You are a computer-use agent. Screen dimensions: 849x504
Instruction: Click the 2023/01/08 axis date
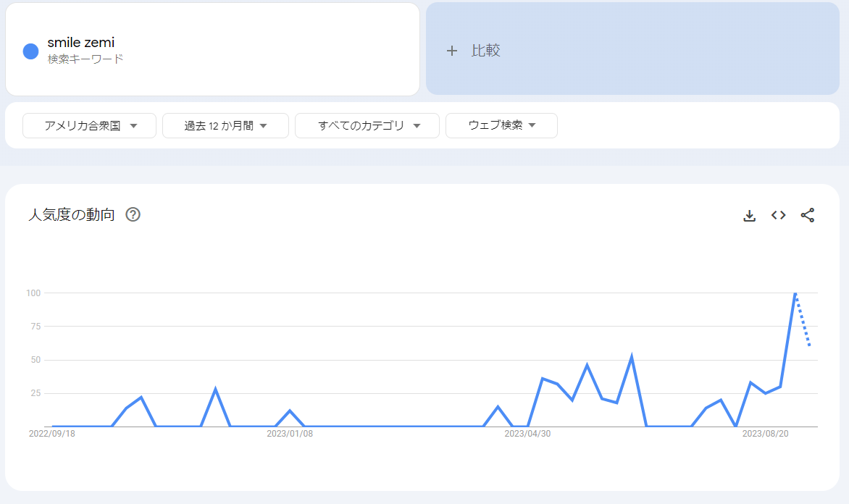coord(290,434)
